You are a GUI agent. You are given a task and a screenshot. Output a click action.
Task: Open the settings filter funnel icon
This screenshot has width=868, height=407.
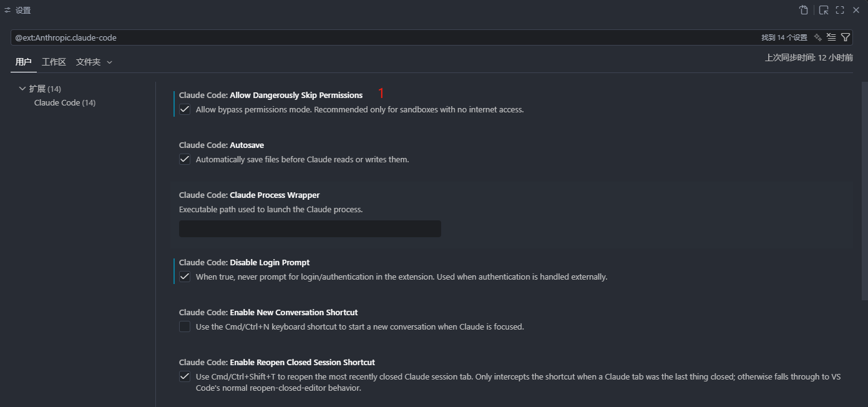(x=846, y=37)
